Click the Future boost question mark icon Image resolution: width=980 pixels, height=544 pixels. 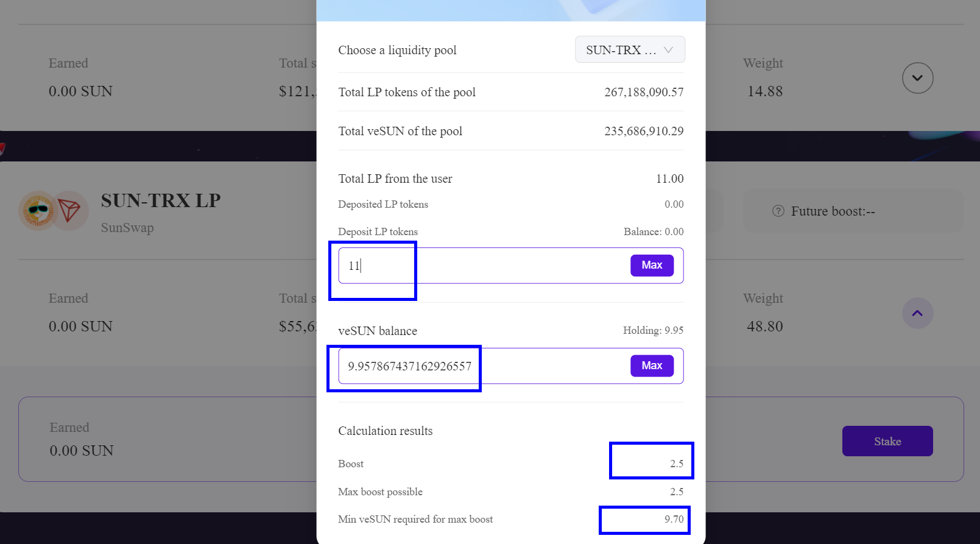point(778,211)
